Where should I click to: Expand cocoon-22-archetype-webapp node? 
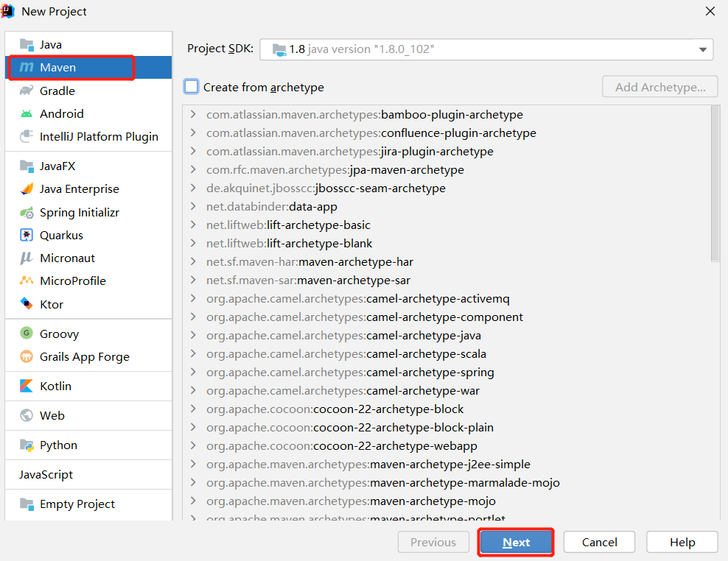click(x=193, y=445)
